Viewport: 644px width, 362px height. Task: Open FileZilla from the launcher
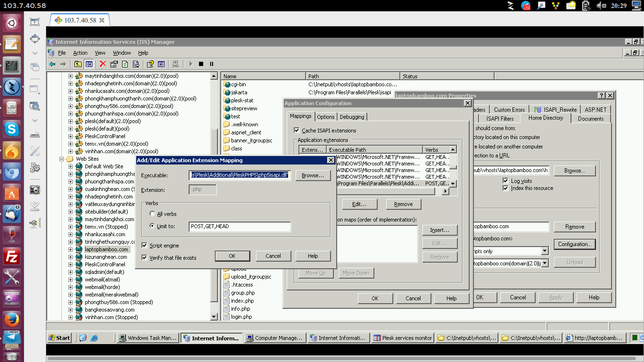pos(11,257)
